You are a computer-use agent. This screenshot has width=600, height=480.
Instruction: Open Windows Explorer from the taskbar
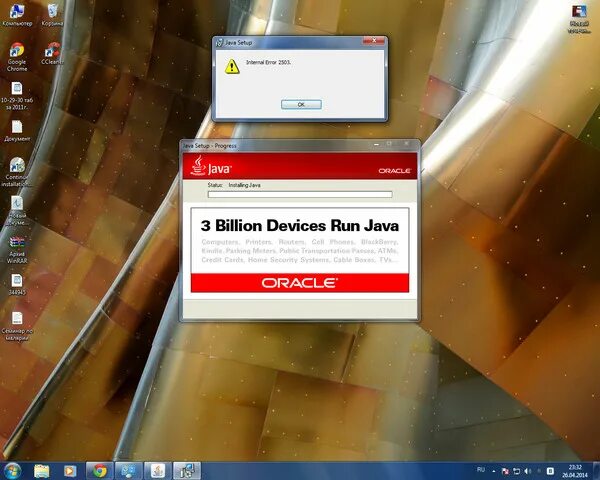point(42,471)
